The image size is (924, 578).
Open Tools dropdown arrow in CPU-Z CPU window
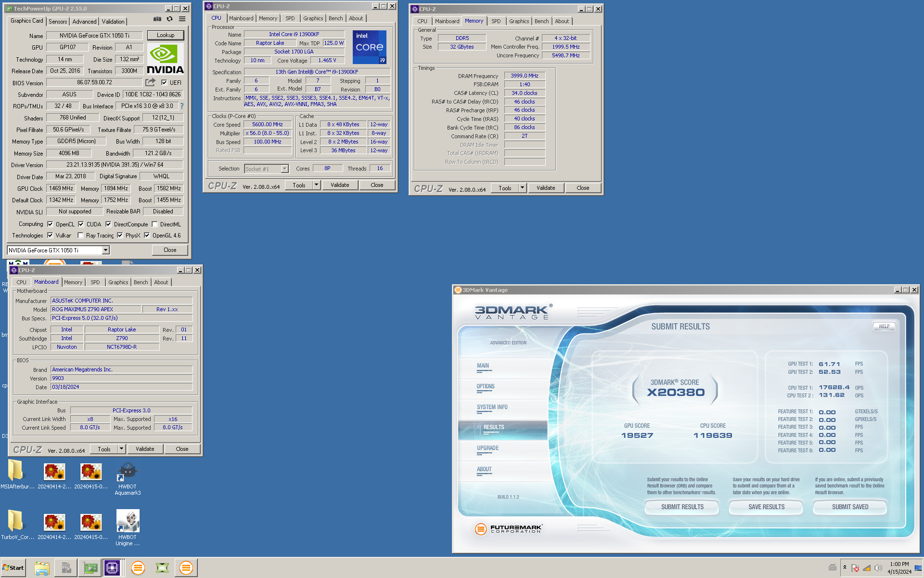click(x=316, y=185)
